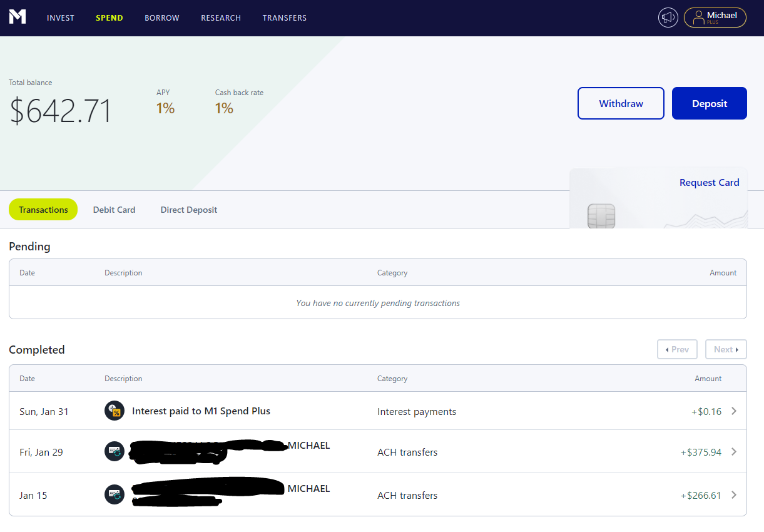
Task: Click the Jan 29 ACH transfer icon
Action: pos(115,452)
